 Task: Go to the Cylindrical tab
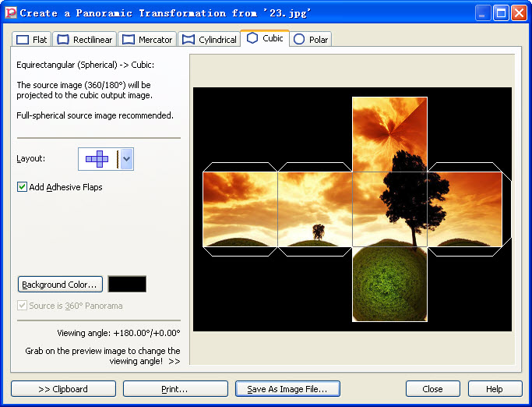pos(209,40)
